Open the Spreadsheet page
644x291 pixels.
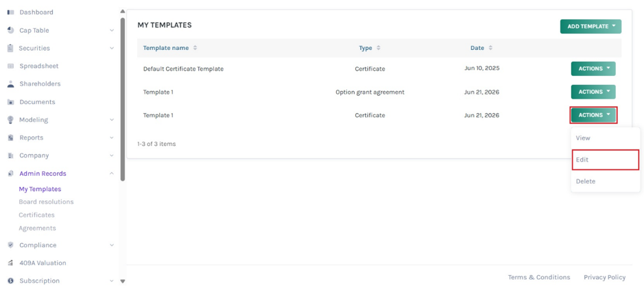click(x=38, y=66)
